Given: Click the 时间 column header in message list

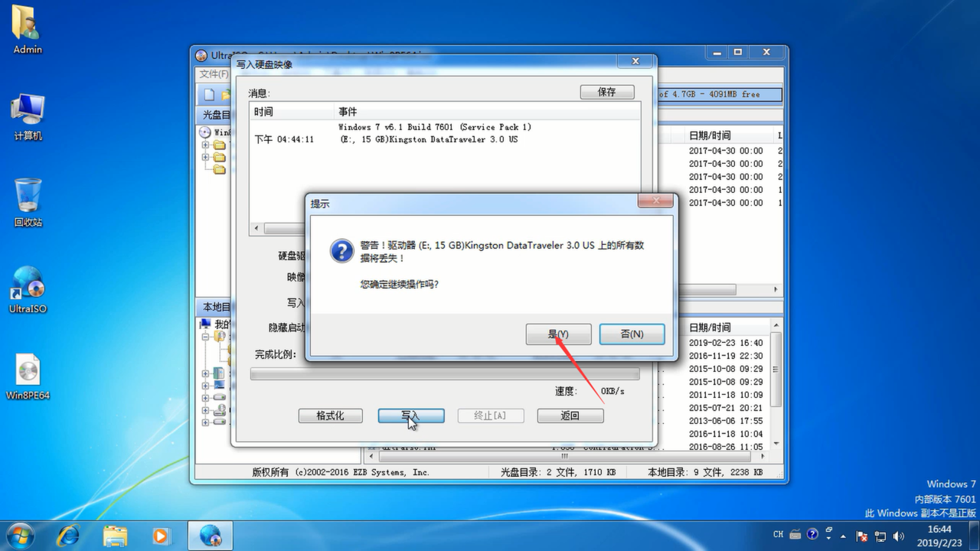Looking at the screenshot, I should 292,112.
